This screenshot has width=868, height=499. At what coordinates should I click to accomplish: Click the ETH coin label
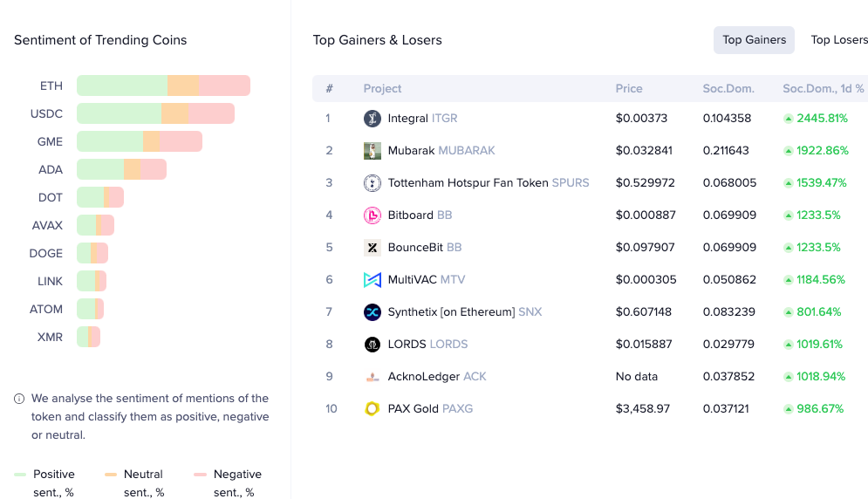click(51, 85)
